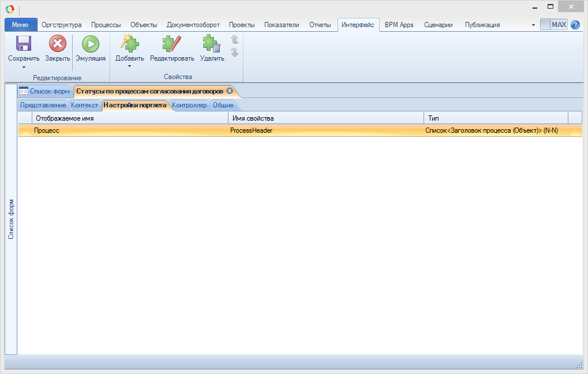Expand the Сохранить dropdown arrow
Image resolution: width=588 pixels, height=374 pixels.
tap(23, 66)
